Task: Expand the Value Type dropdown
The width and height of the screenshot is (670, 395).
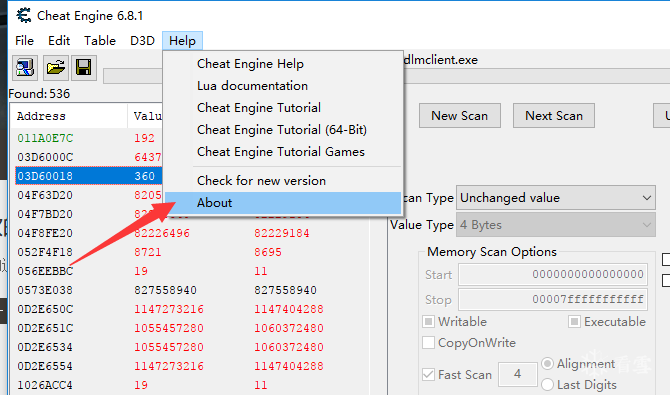Action: (x=556, y=225)
